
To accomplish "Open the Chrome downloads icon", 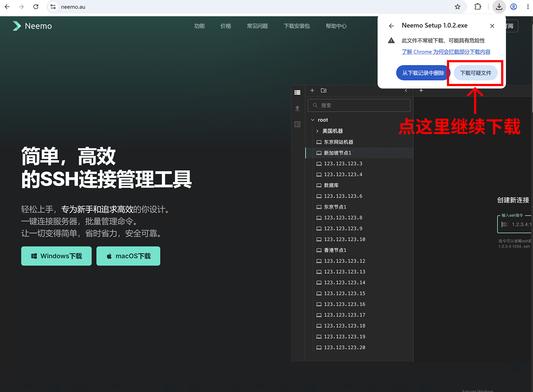I will [499, 7].
